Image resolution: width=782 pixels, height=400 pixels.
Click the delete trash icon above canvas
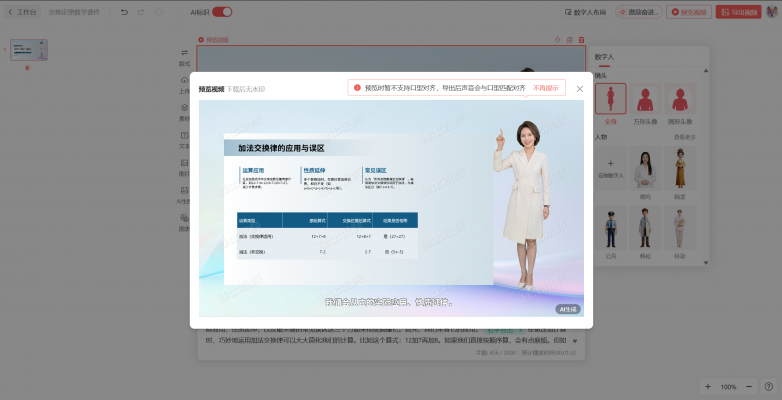click(582, 40)
